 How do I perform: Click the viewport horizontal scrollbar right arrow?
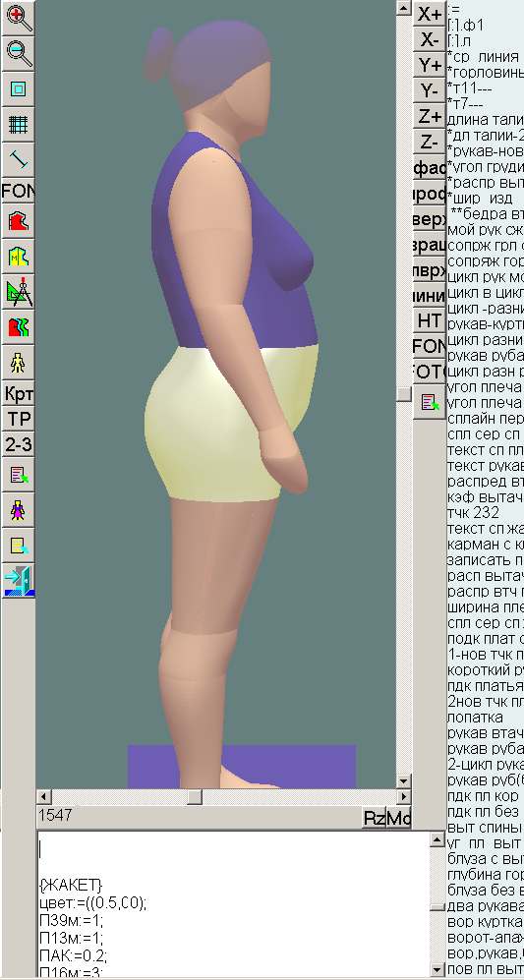[x=404, y=796]
